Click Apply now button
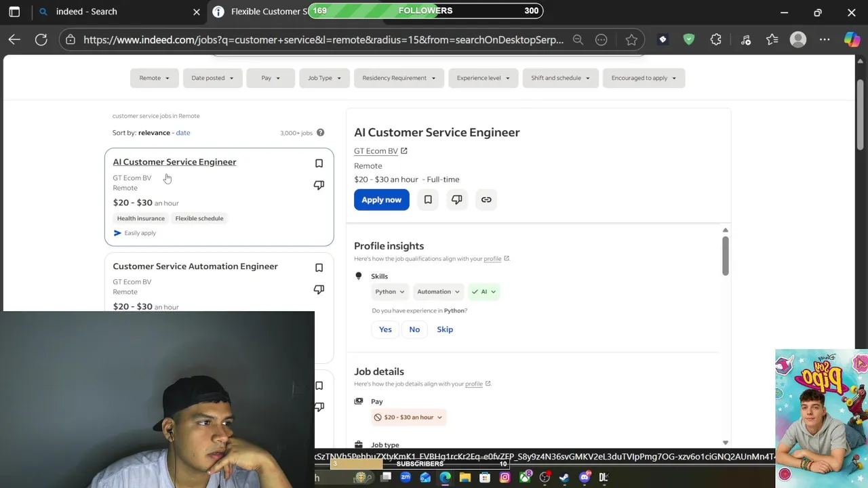This screenshot has width=868, height=488. click(x=382, y=199)
